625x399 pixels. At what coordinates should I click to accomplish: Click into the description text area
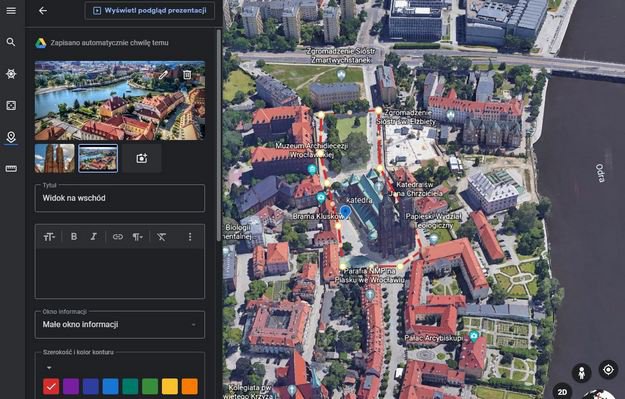(120, 273)
